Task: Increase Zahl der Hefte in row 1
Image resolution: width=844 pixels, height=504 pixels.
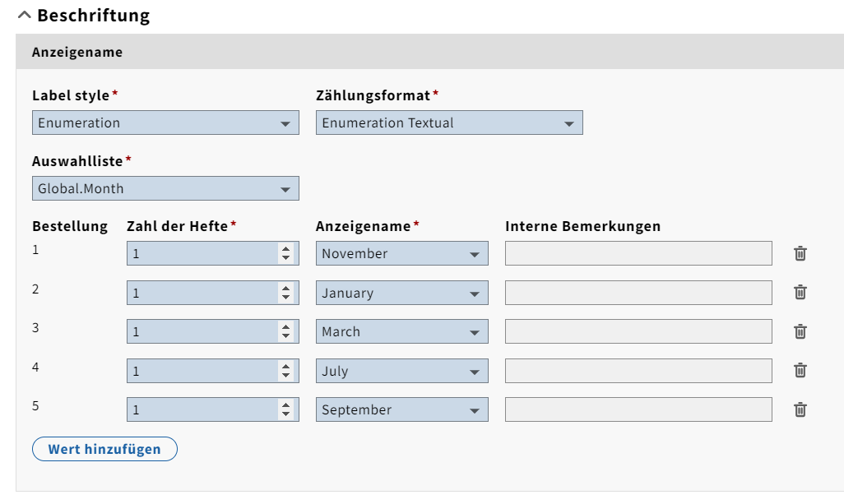Action: [285, 249]
